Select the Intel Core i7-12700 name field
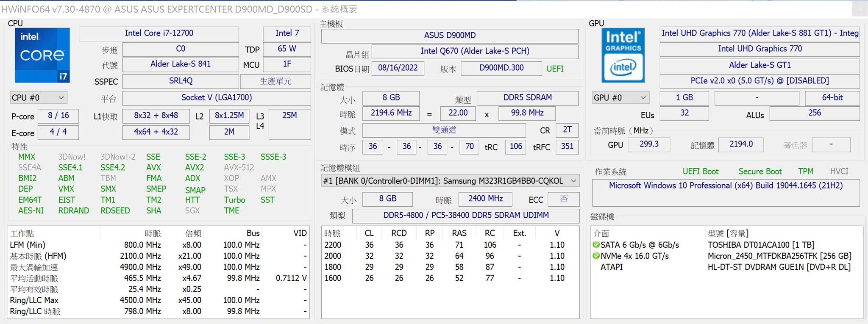The image size is (868, 324). [159, 33]
